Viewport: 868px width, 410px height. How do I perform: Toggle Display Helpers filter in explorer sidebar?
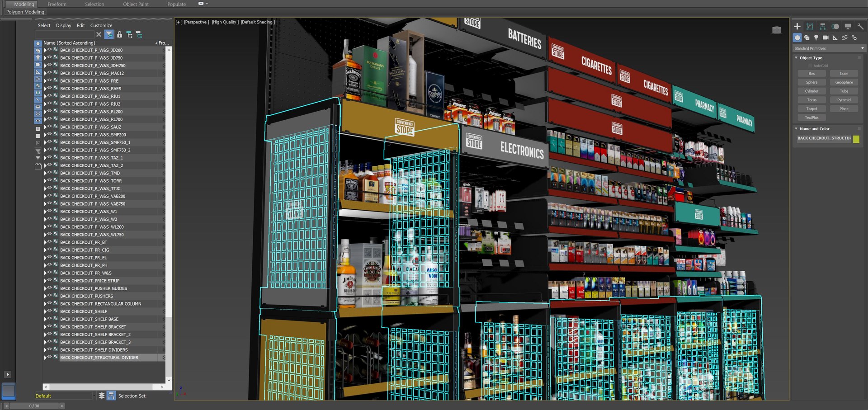click(x=38, y=72)
